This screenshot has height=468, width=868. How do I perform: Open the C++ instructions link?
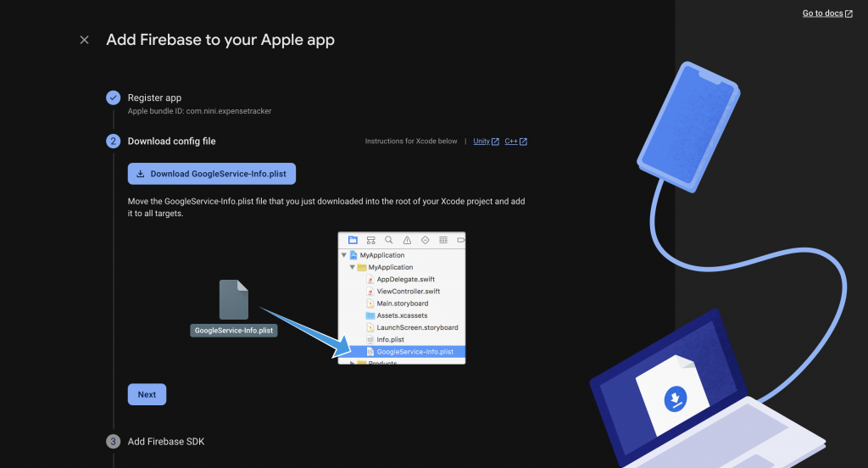point(515,142)
